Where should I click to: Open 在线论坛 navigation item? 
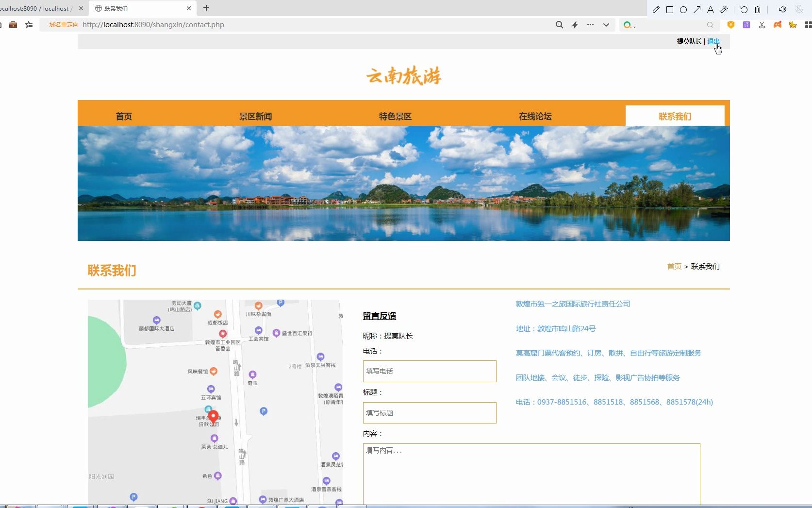(535, 116)
